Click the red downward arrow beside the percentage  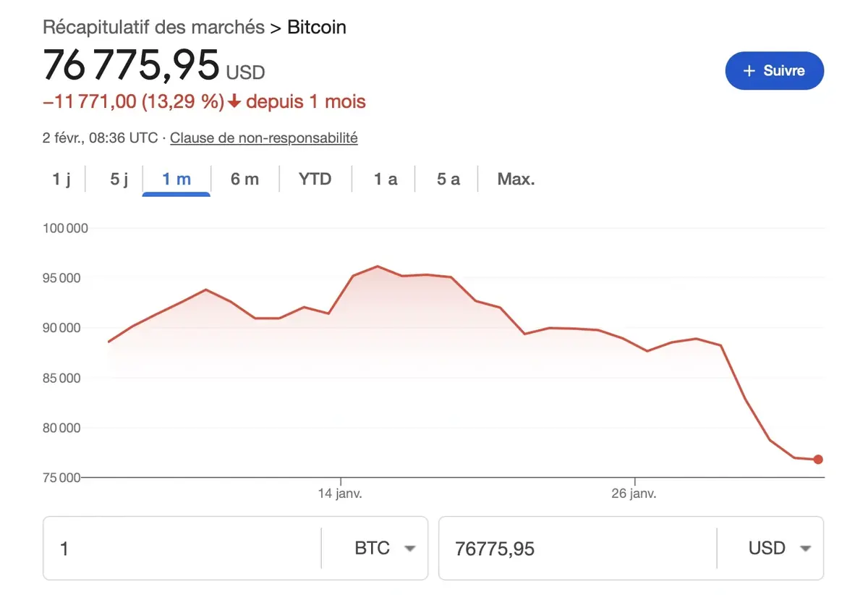tap(233, 102)
